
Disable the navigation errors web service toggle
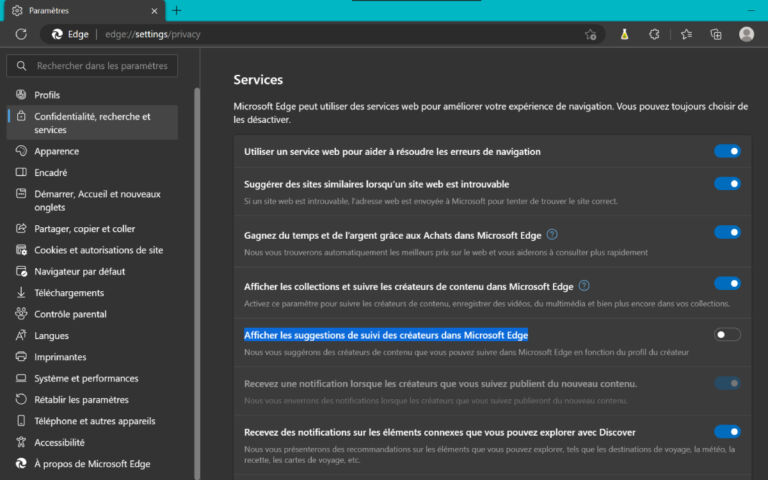727,151
